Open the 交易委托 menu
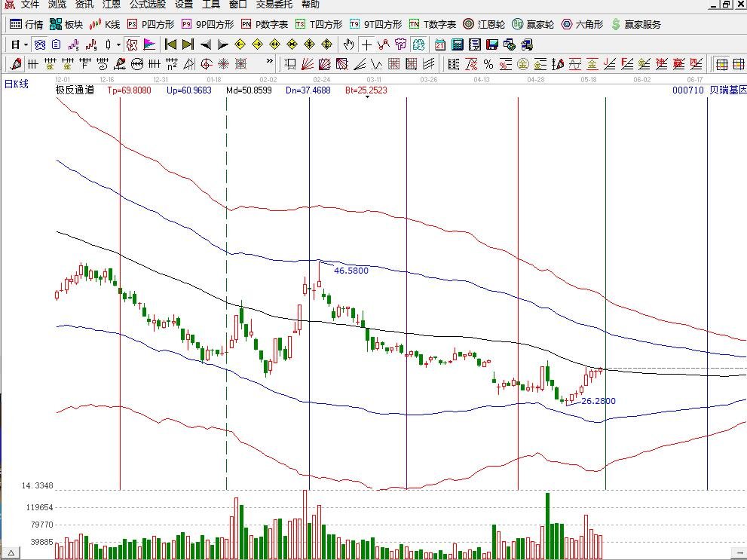 [274, 5]
